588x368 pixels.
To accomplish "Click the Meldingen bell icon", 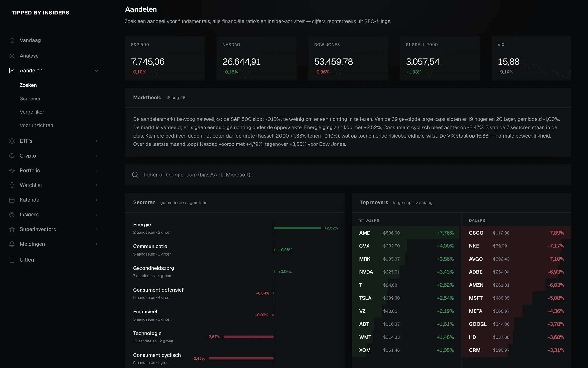I will [12, 244].
